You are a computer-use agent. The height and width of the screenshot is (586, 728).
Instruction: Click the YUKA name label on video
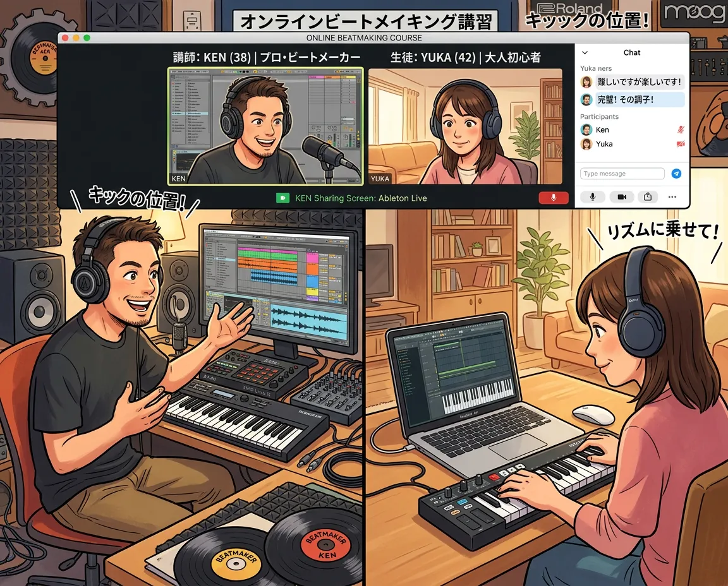[380, 179]
